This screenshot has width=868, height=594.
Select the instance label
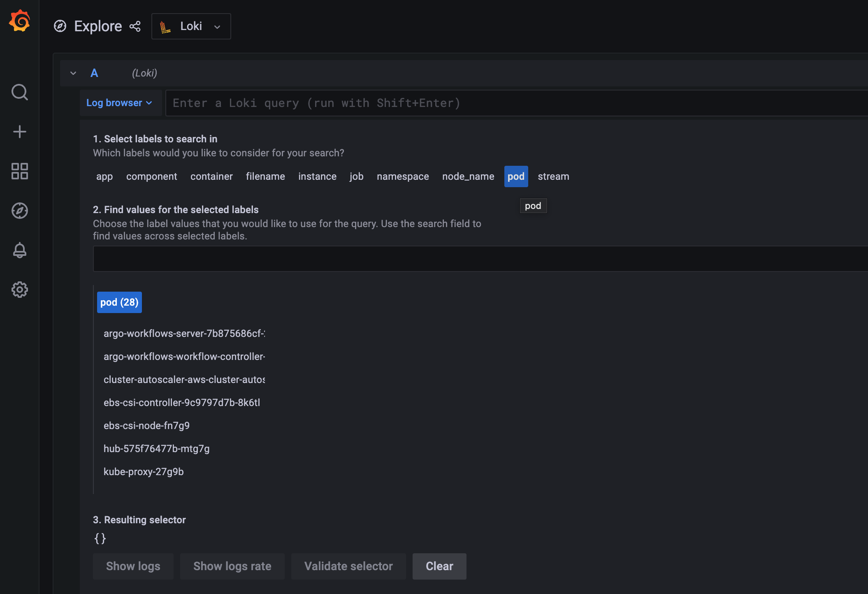[x=317, y=176]
